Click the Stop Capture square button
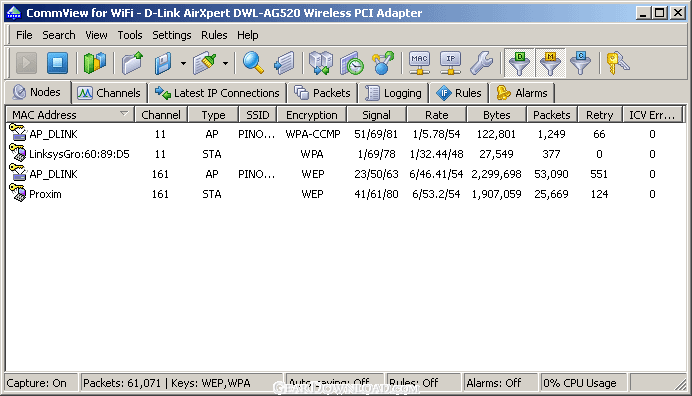The width and height of the screenshot is (692, 396). [57, 63]
